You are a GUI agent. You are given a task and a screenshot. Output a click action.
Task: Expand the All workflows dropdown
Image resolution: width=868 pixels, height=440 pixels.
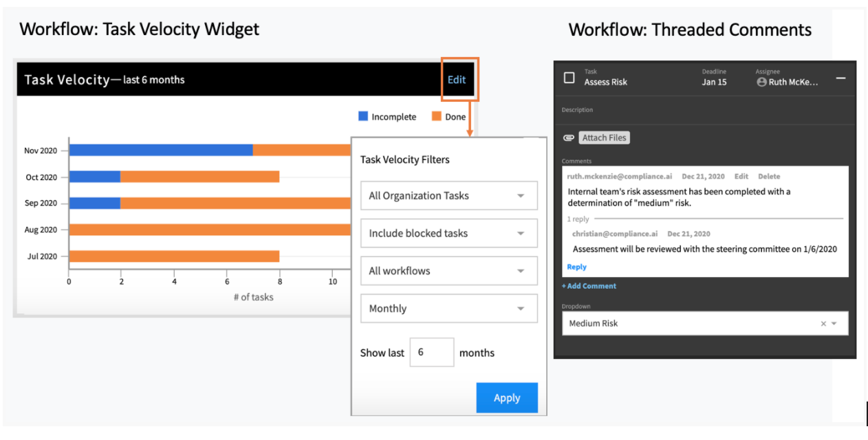point(448,271)
